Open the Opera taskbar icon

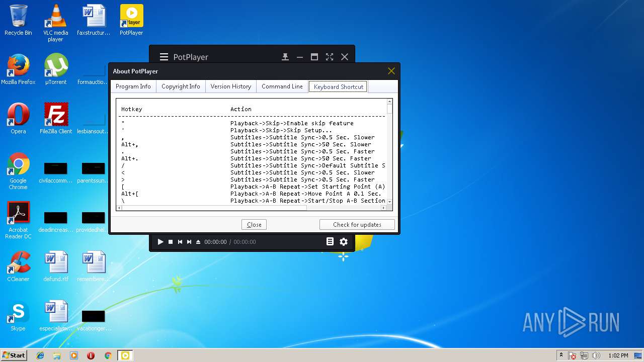tap(91, 355)
